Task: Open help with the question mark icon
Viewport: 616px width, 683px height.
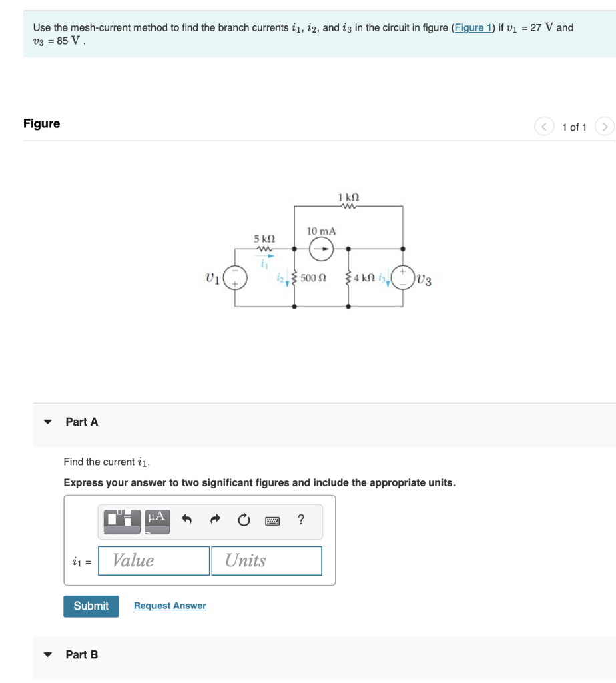Action: coord(300,521)
